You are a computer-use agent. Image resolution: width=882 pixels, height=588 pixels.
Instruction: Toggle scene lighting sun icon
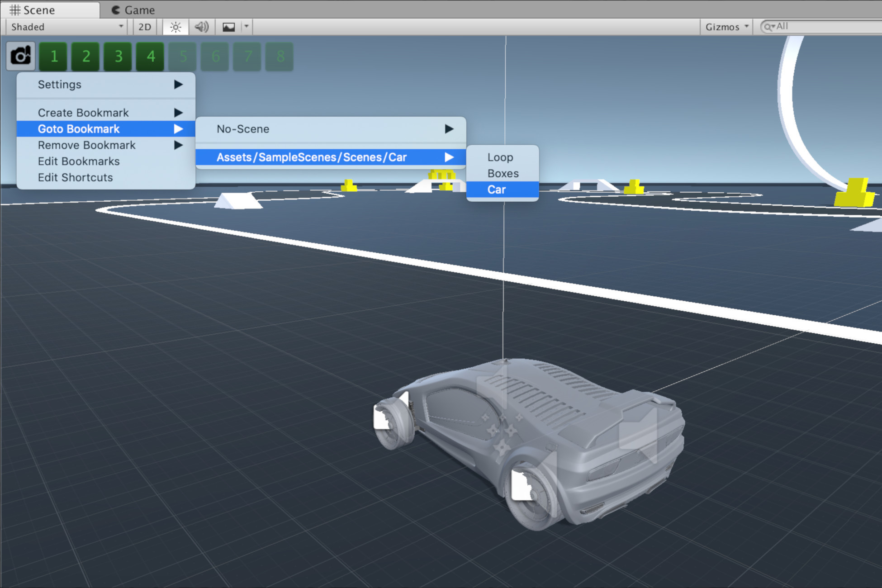pyautogui.click(x=175, y=27)
